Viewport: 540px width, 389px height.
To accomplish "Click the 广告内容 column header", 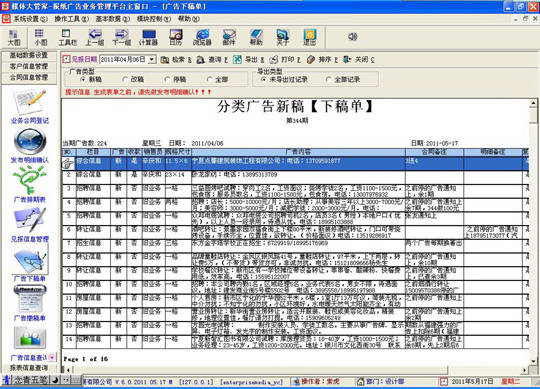I will pos(298,152).
